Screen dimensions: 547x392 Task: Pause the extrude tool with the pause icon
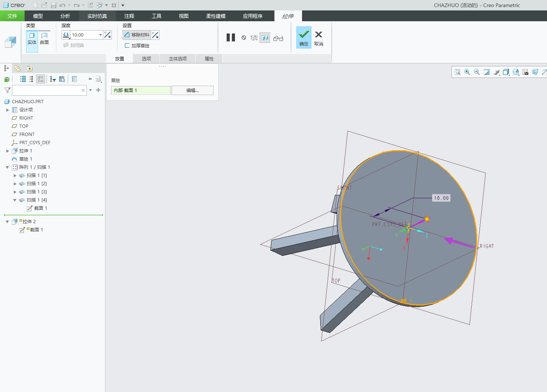[x=231, y=38]
